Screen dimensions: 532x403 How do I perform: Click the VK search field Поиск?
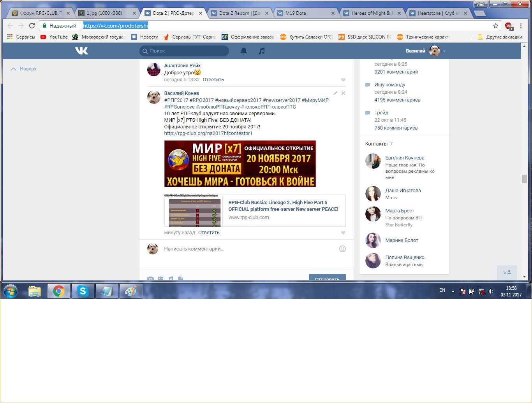point(184,51)
